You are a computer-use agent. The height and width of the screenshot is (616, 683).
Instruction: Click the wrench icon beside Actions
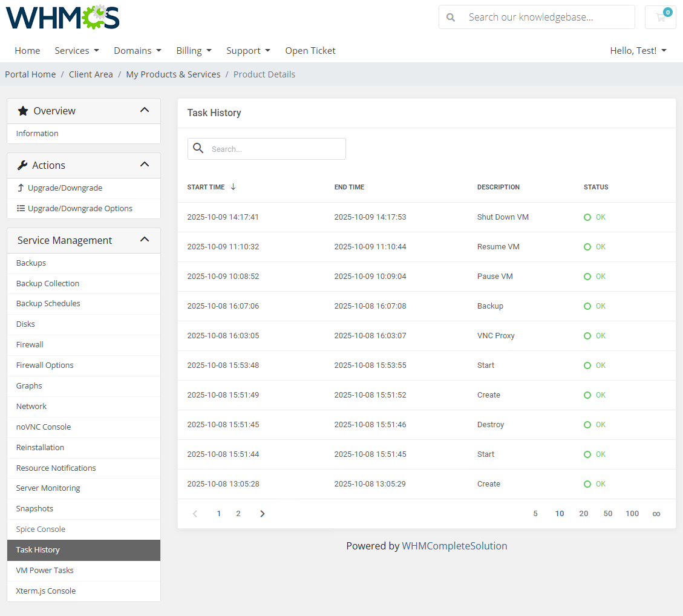click(22, 165)
